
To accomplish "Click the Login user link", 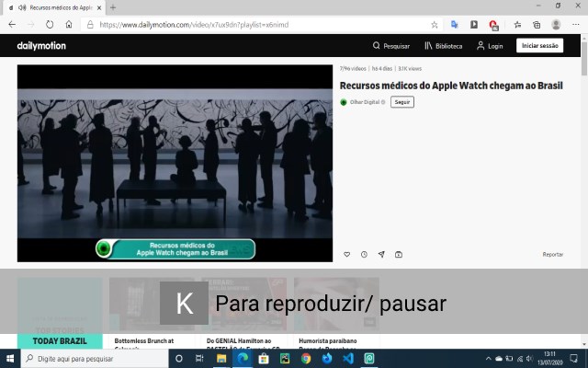I will click(490, 46).
